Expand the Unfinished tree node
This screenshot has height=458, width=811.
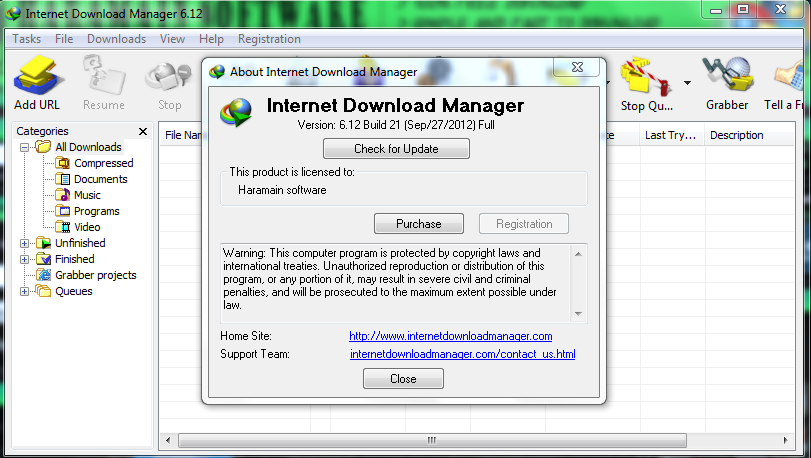pyautogui.click(x=24, y=243)
